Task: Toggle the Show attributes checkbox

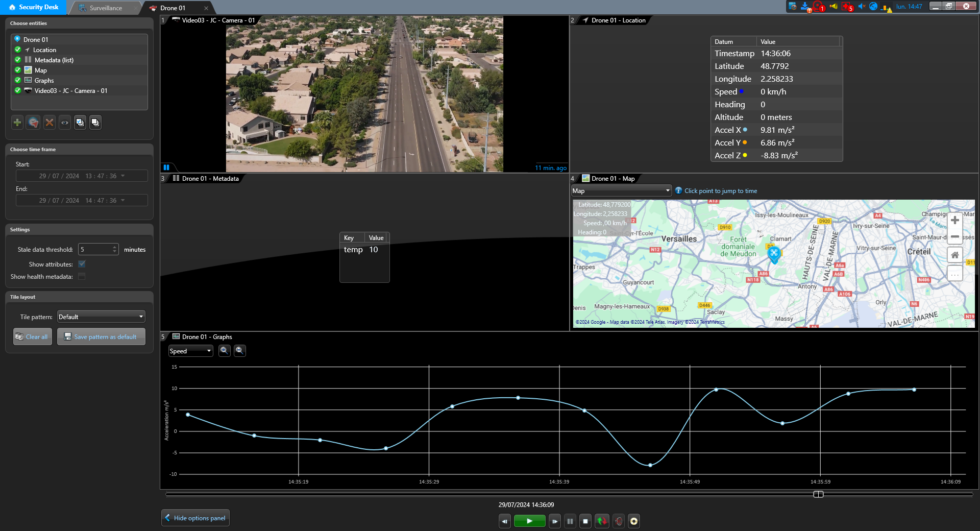Action: coord(82,264)
